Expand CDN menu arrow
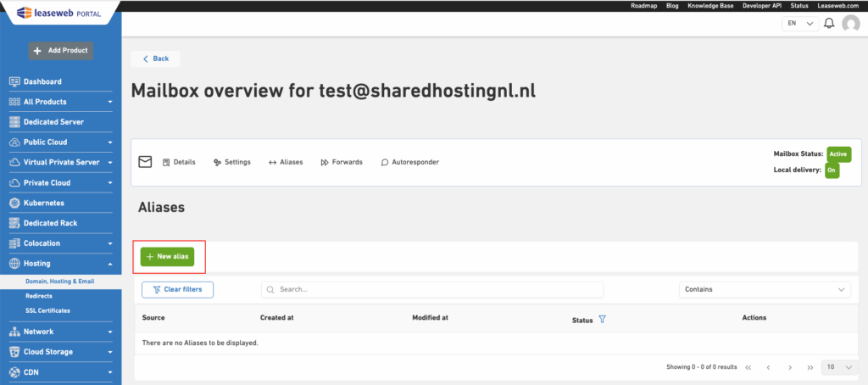Screen dimensions: 868x385 tap(110, 373)
